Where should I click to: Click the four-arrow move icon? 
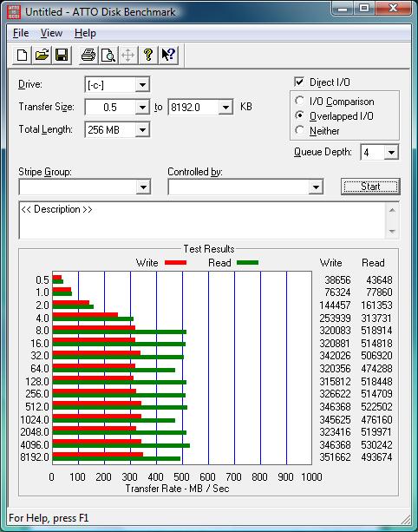click(128, 55)
